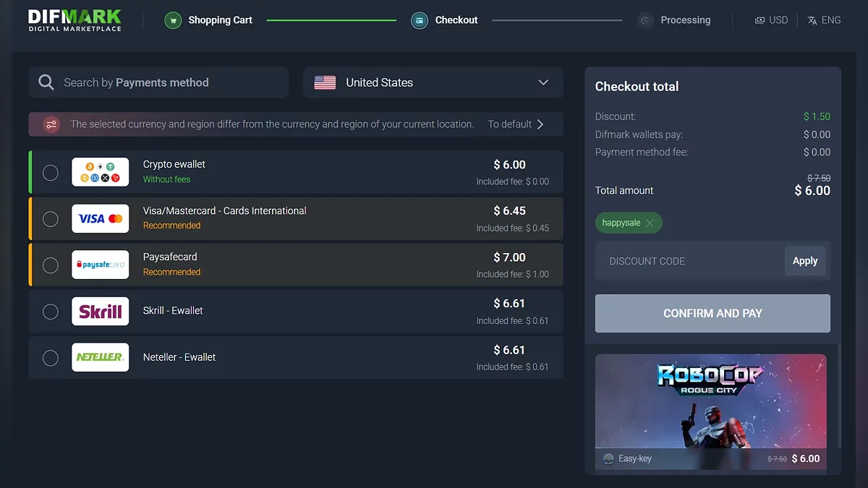868x488 pixels.
Task: Select the Paysafecard radio button
Action: [x=51, y=265]
